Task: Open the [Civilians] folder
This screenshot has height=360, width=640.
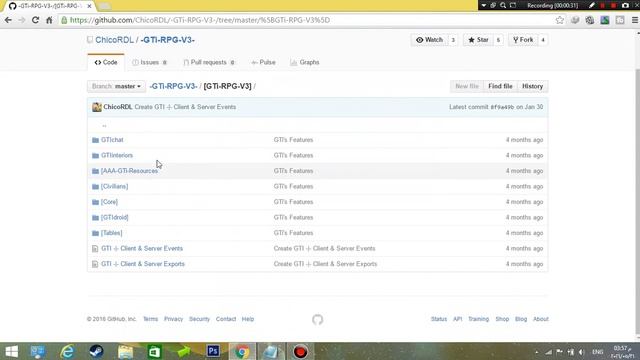Action: tap(114, 186)
